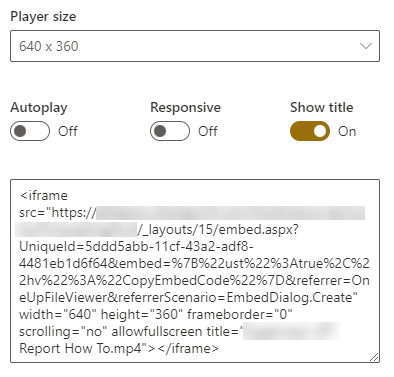Click the 'Show title' label text
The width and height of the screenshot is (394, 377).
(322, 107)
